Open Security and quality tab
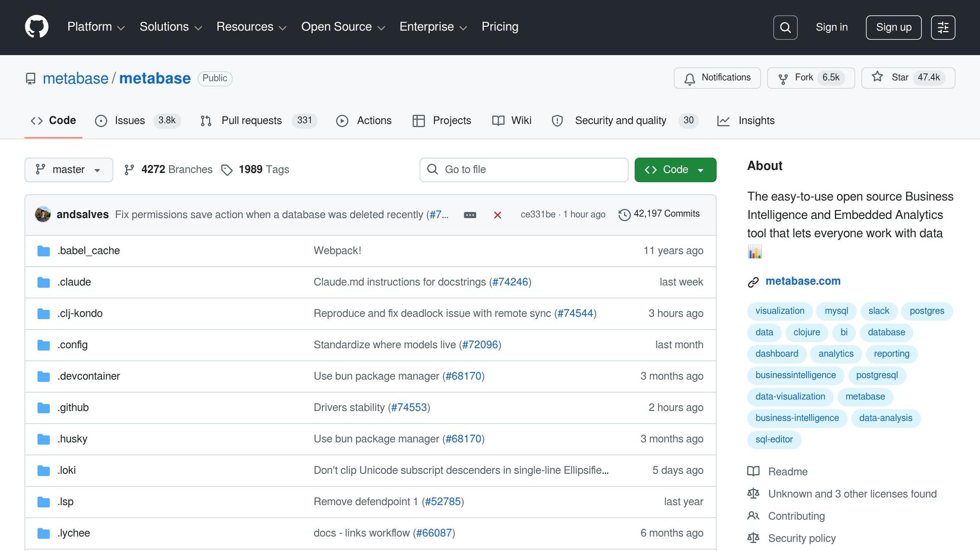The height and width of the screenshot is (551, 980). tap(625, 121)
